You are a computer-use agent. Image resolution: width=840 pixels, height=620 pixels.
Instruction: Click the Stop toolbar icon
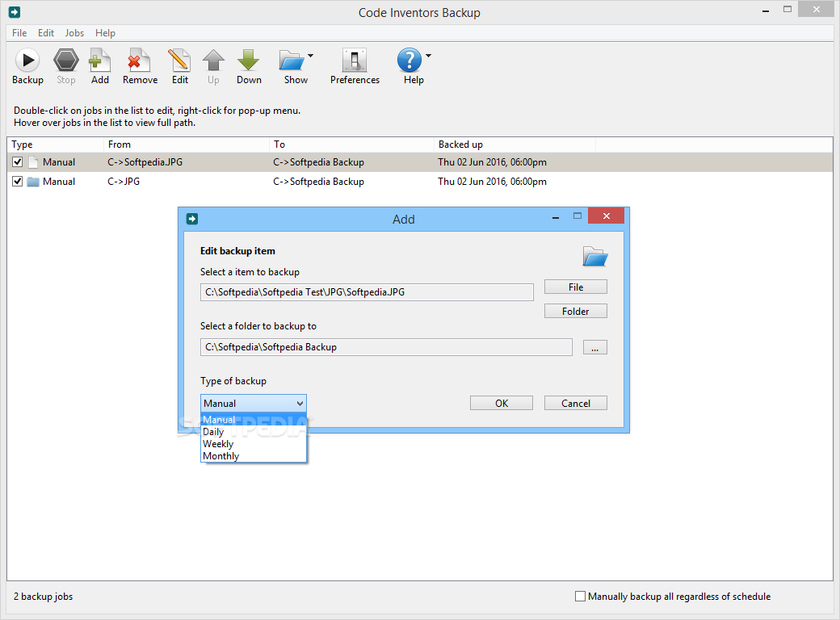[x=66, y=60]
